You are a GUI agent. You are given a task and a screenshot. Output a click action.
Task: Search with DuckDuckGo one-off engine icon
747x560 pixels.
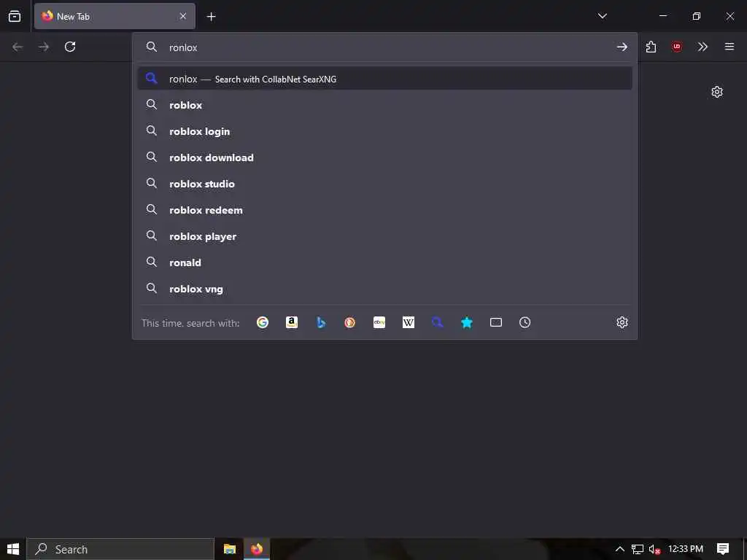point(349,322)
